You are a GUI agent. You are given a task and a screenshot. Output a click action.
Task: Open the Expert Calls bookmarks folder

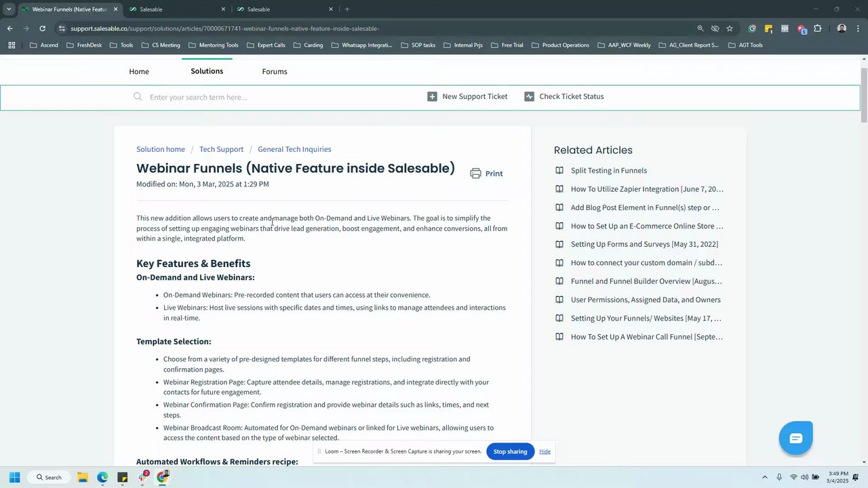tap(266, 45)
